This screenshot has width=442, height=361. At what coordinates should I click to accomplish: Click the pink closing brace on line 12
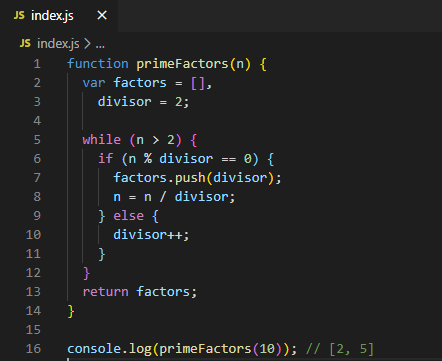tap(86, 273)
